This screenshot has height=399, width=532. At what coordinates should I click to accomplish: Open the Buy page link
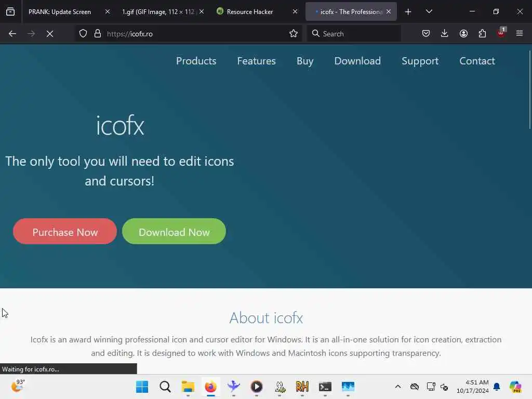(305, 61)
